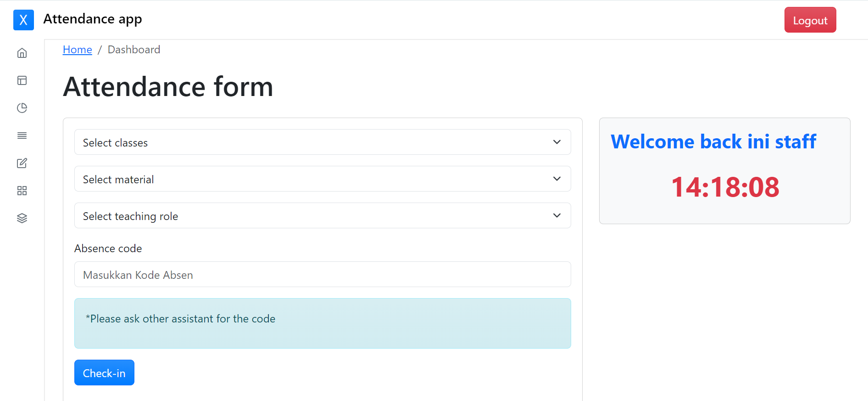The width and height of the screenshot is (868, 401).
Task: Open the edit pencil sidebar icon
Action: point(22,163)
